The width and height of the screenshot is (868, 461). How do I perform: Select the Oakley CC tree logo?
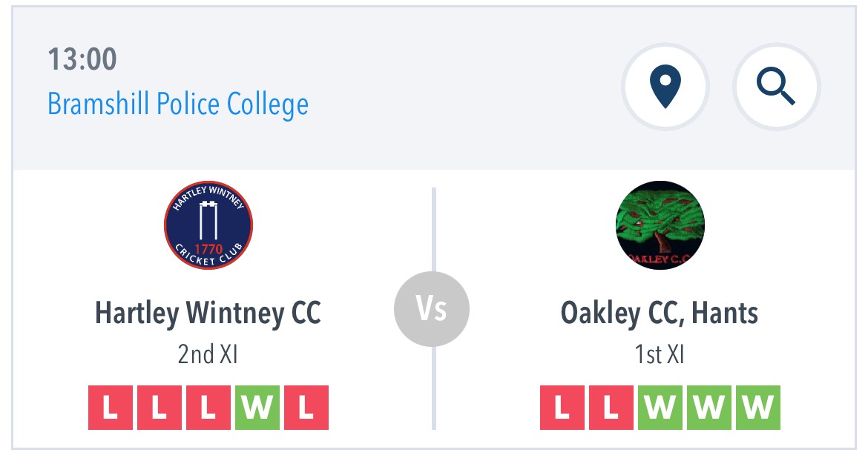click(660, 225)
